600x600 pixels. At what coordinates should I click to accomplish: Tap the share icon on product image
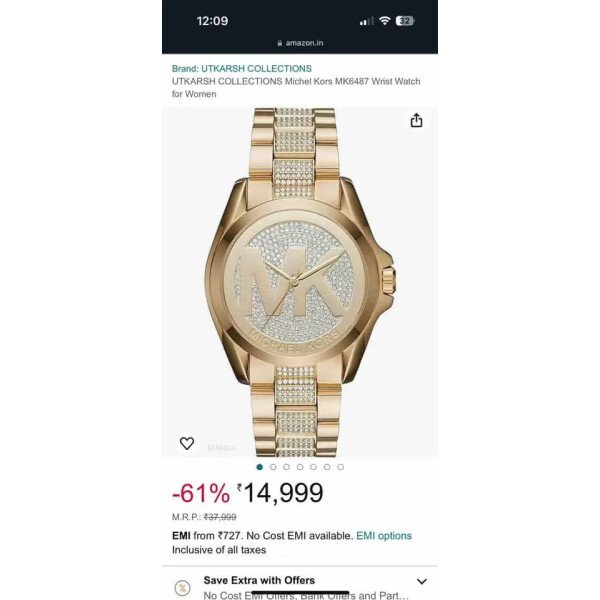point(416,120)
